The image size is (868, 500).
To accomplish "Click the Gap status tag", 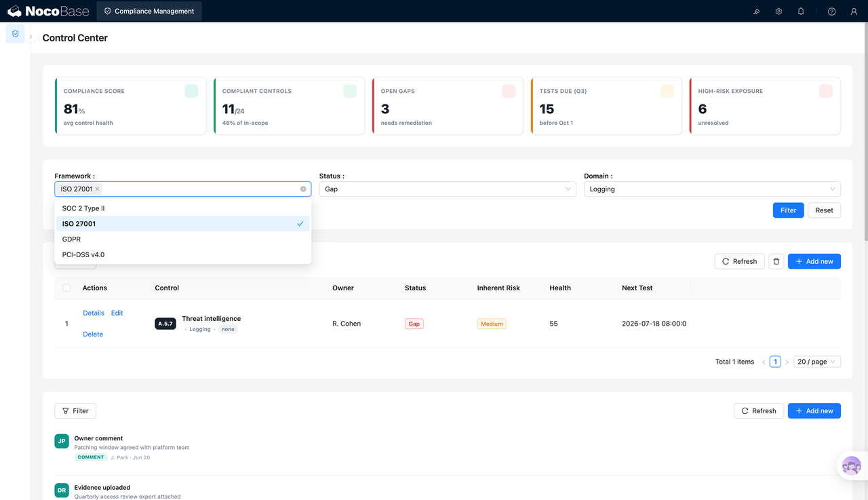I will click(x=414, y=324).
